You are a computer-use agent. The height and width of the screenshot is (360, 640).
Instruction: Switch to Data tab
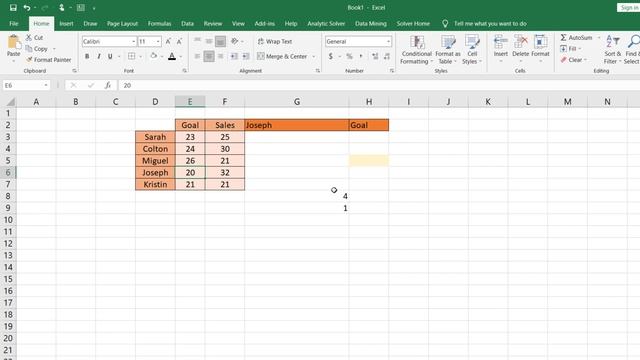point(187,24)
